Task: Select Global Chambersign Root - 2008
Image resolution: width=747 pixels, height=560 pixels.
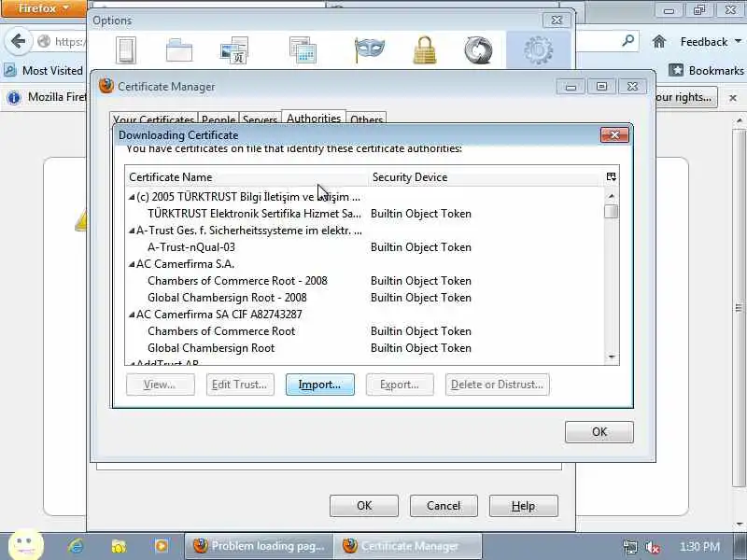Action: (364, 298)
